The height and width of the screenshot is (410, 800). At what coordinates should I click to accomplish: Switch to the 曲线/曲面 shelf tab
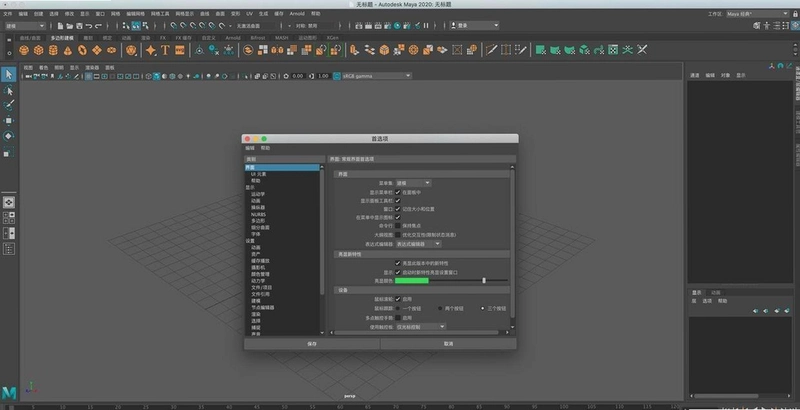click(x=30, y=38)
